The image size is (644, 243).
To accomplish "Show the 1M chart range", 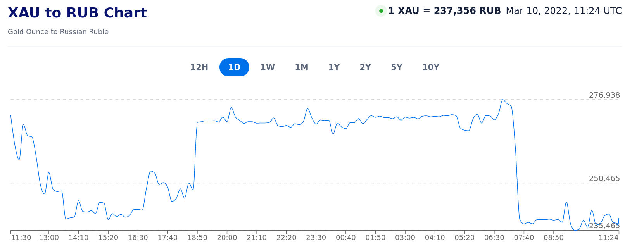I will pos(301,67).
